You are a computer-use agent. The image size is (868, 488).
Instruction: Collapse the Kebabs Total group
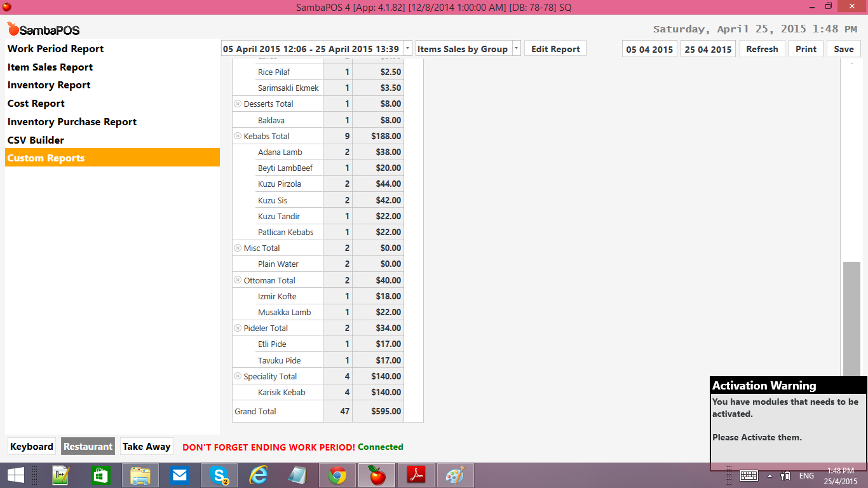(x=238, y=135)
